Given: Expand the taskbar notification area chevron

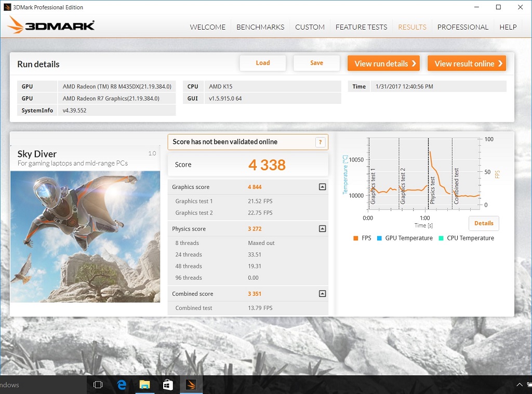Looking at the screenshot, I should (x=519, y=385).
